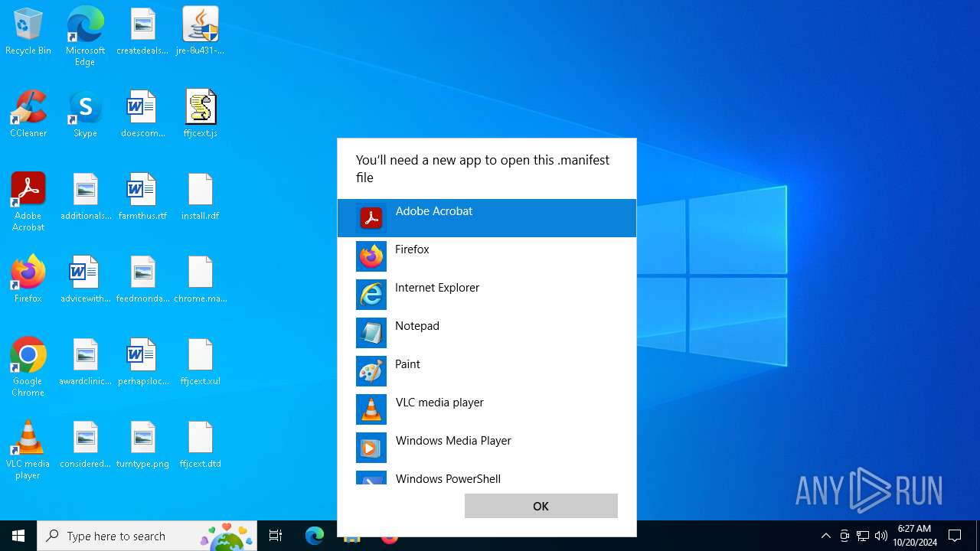Choose VLC media player icon in list

coord(371,409)
